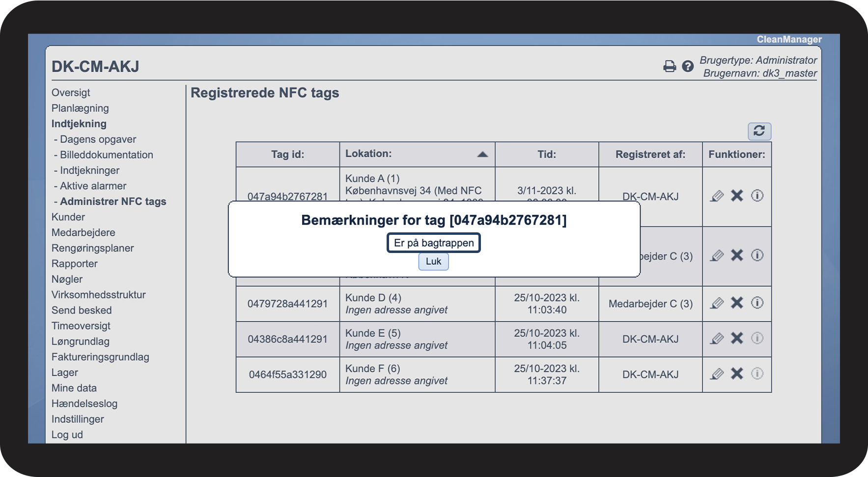
Task: Delete tag 04386c8a441291 with X icon
Action: 737,338
